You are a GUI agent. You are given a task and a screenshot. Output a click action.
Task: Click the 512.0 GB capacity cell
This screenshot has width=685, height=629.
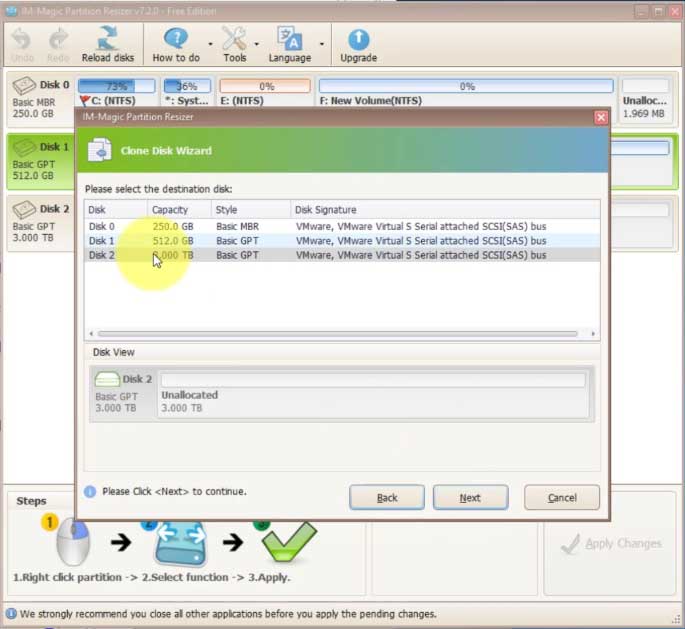pyautogui.click(x=173, y=241)
